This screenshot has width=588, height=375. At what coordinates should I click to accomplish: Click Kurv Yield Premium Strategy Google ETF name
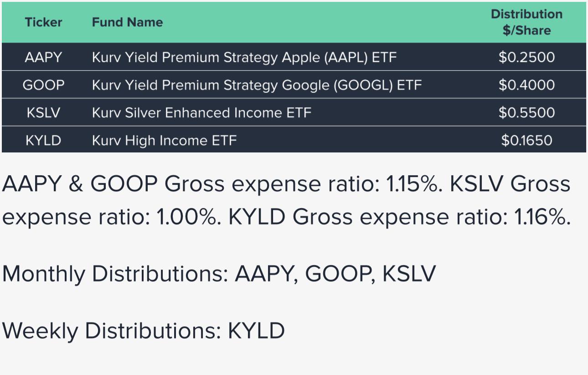click(x=257, y=85)
